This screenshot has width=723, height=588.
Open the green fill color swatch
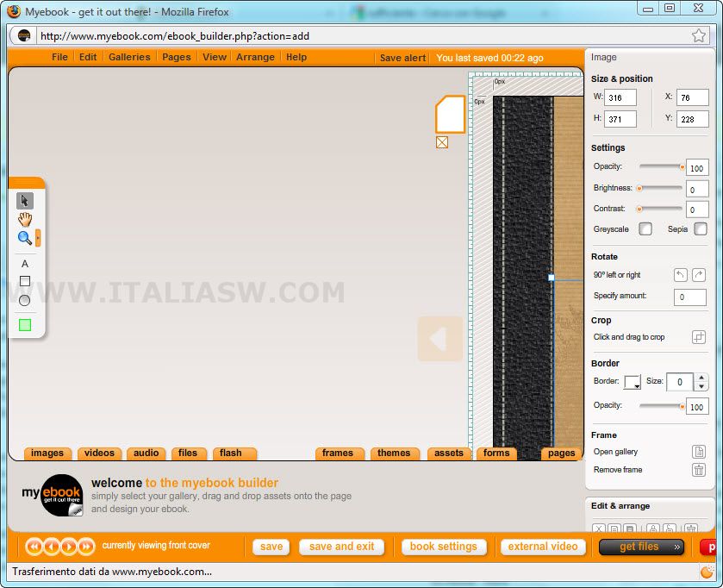tap(25, 325)
